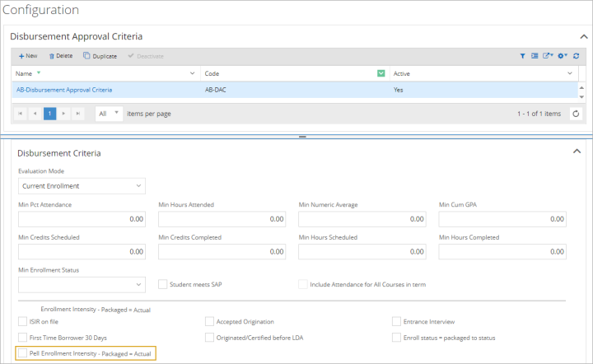Open the export icon dropdown in toolbar

tap(548, 56)
